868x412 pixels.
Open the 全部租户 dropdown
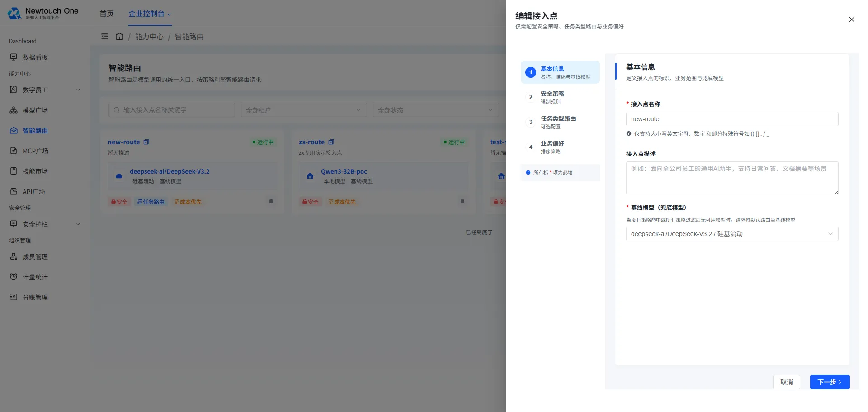point(303,110)
